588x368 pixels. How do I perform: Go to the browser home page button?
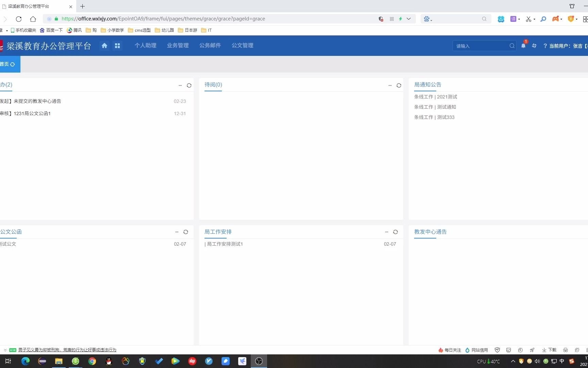33,19
